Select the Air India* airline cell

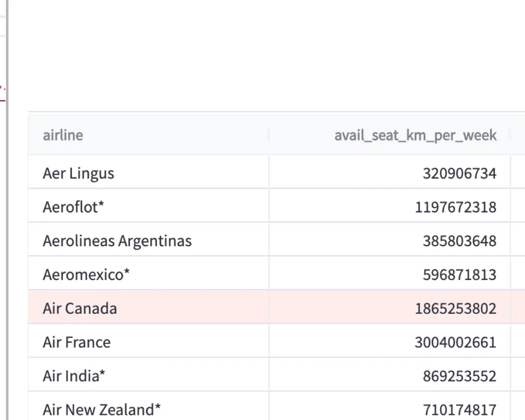tap(74, 376)
